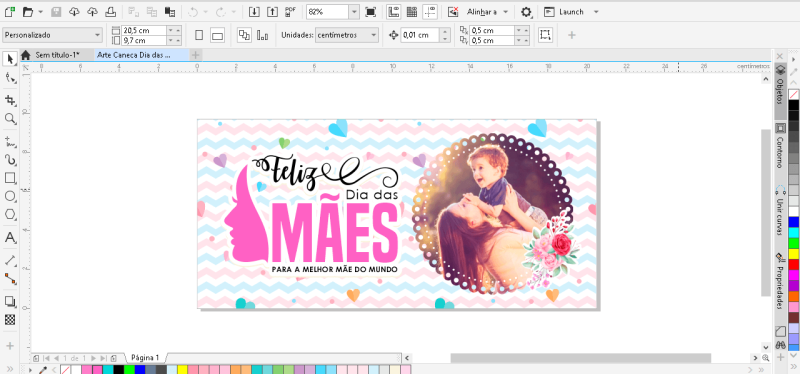Print the document with the printer icon
Image resolution: width=800 pixels, height=374 pixels.
pyautogui.click(x=110, y=11)
